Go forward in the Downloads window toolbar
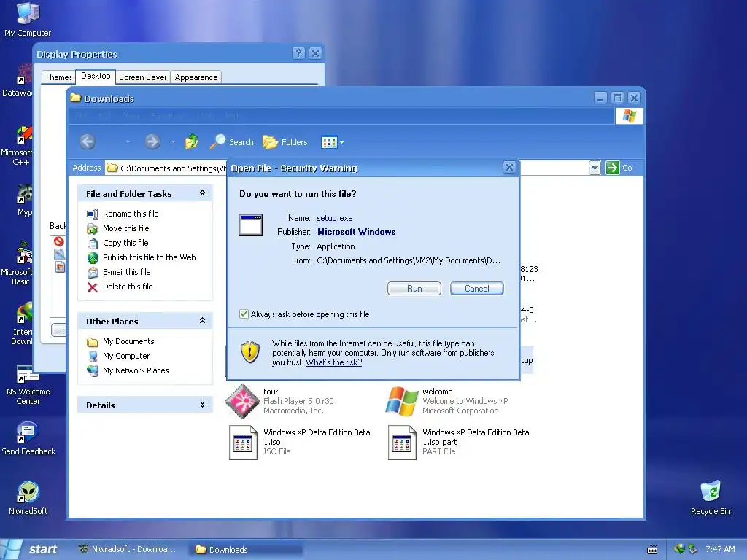Viewport: 747px width, 560px height. point(152,141)
